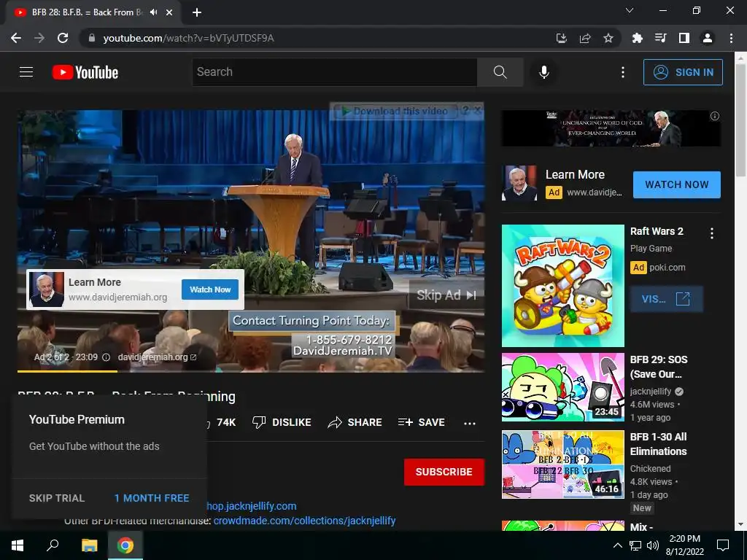This screenshot has height=560, width=747.
Task: Open the YouTube hamburger guide menu
Action: point(26,72)
